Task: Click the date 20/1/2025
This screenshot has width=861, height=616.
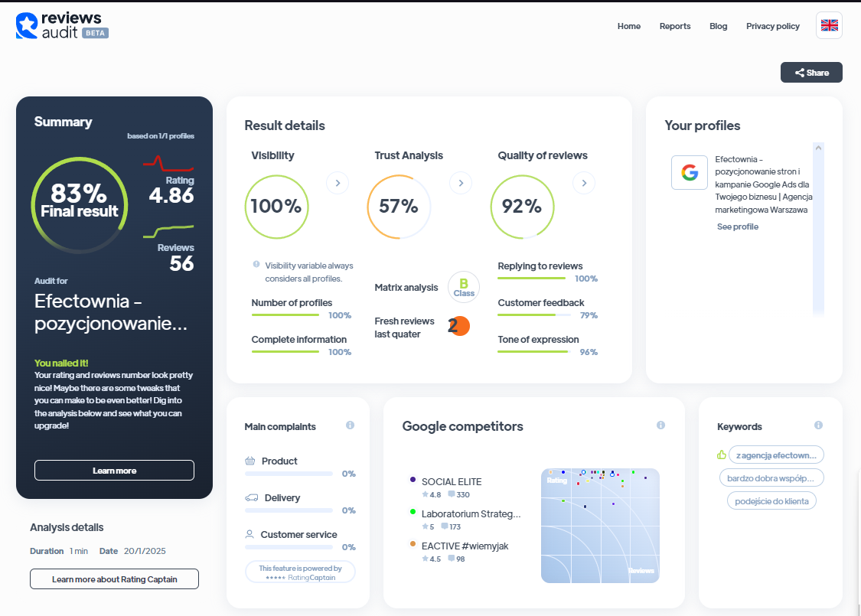Action: tap(145, 551)
